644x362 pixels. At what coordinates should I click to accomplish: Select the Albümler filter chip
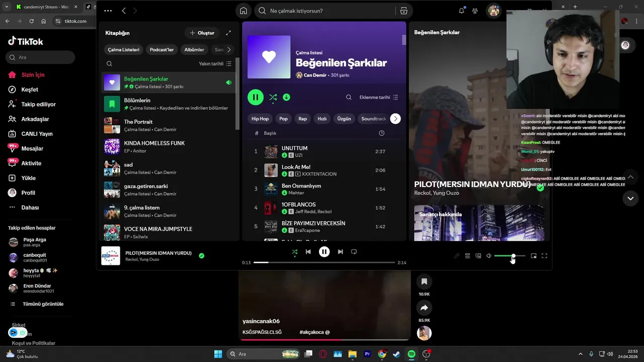click(194, 50)
